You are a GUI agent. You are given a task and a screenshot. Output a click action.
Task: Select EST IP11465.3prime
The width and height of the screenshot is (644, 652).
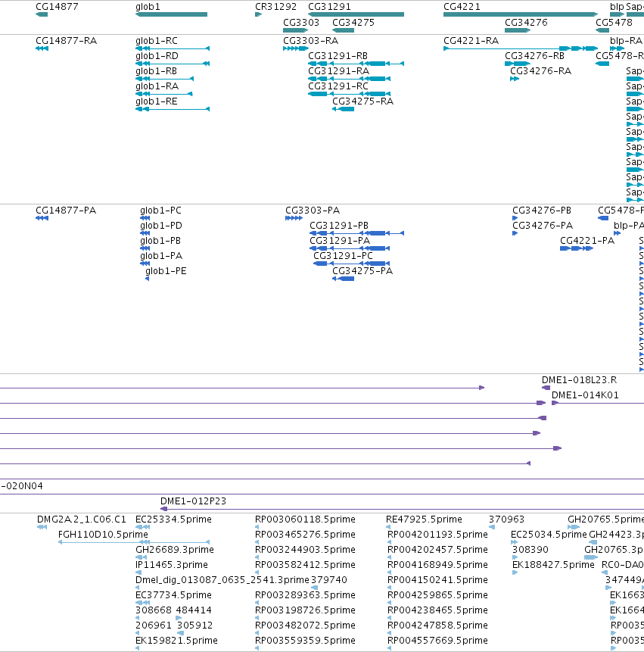click(x=172, y=565)
